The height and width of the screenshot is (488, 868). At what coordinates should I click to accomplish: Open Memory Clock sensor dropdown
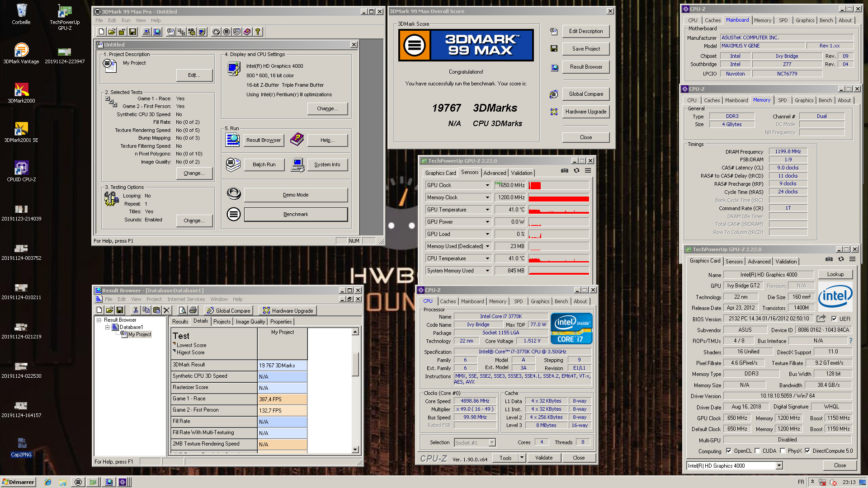[487, 197]
